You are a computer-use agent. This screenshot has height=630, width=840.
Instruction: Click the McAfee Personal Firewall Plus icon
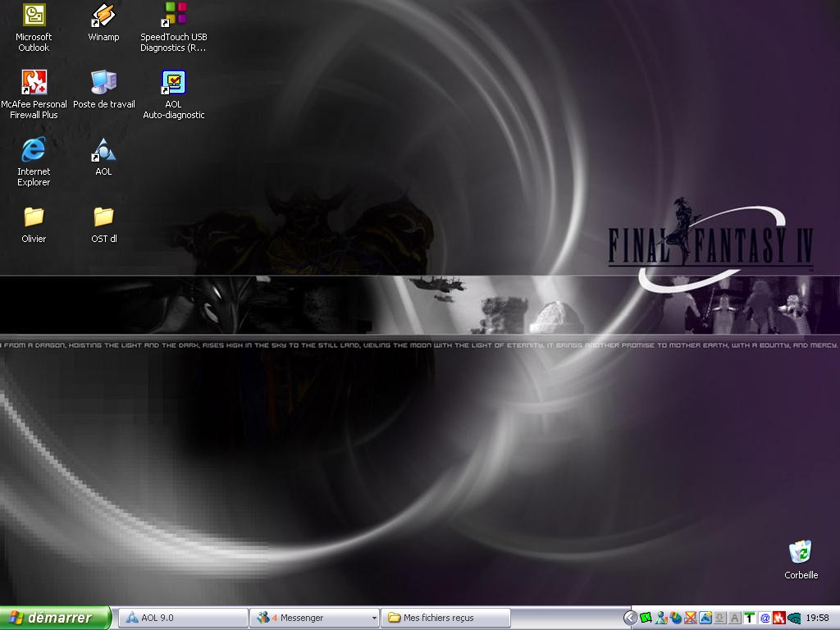coord(34,95)
